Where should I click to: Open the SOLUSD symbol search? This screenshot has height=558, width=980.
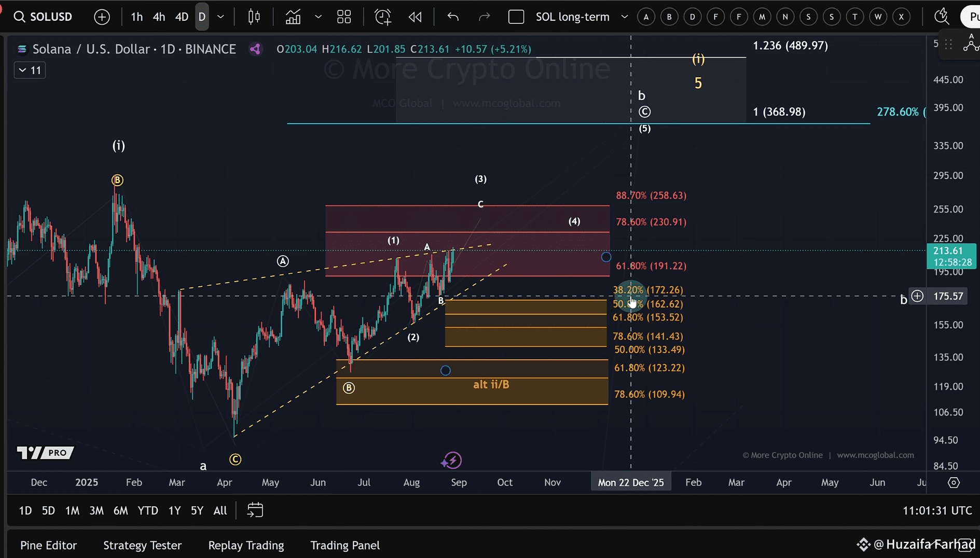[x=43, y=17]
